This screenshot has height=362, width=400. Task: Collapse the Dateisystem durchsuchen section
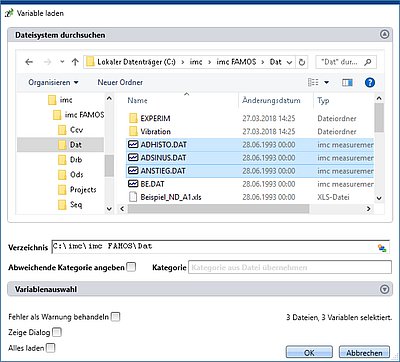(384, 34)
